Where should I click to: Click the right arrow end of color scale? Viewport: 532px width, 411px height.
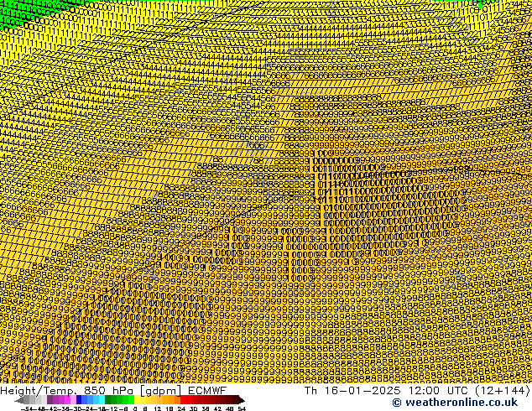tap(242, 400)
